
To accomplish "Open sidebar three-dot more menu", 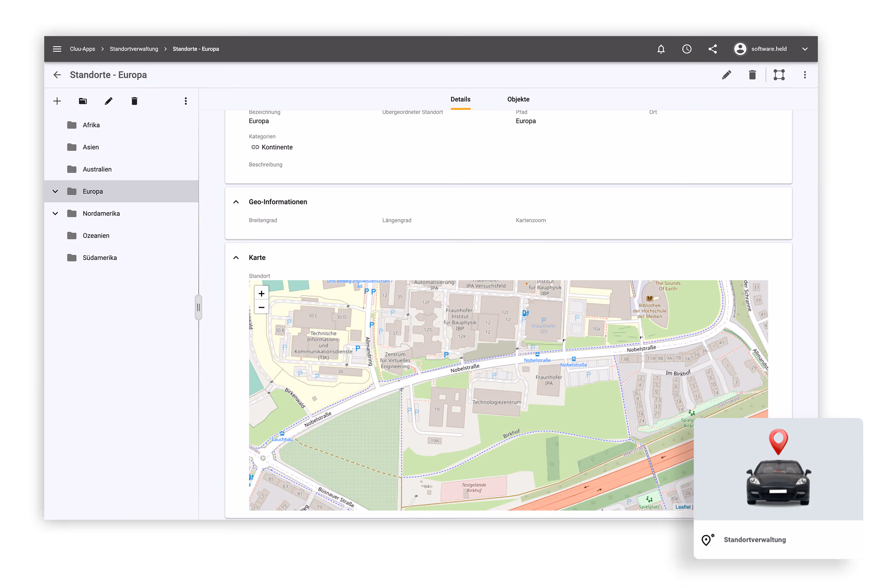I will point(186,101).
